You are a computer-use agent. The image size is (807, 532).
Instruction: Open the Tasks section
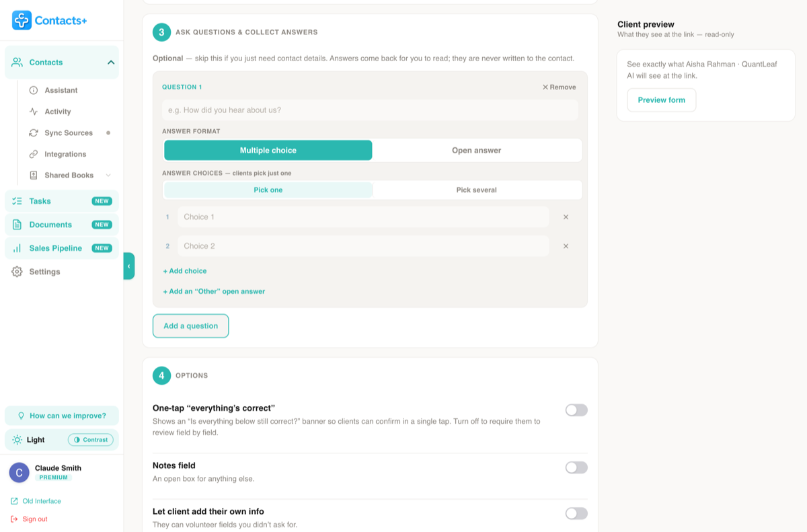(62, 201)
